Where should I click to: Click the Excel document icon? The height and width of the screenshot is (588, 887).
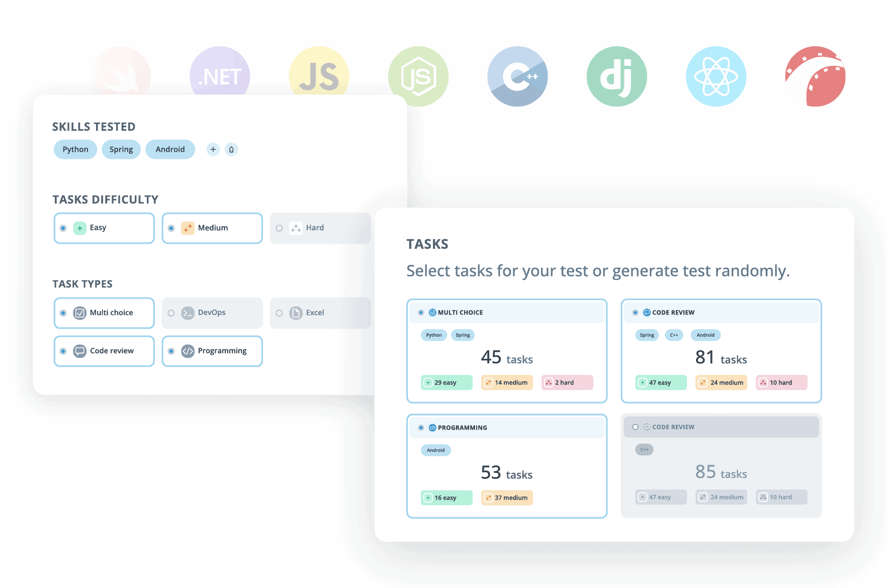pos(296,313)
